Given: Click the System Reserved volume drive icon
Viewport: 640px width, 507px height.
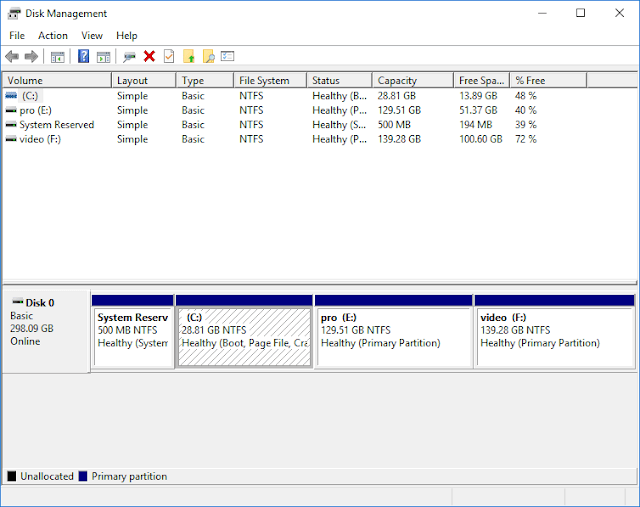Looking at the screenshot, I should click(11, 125).
